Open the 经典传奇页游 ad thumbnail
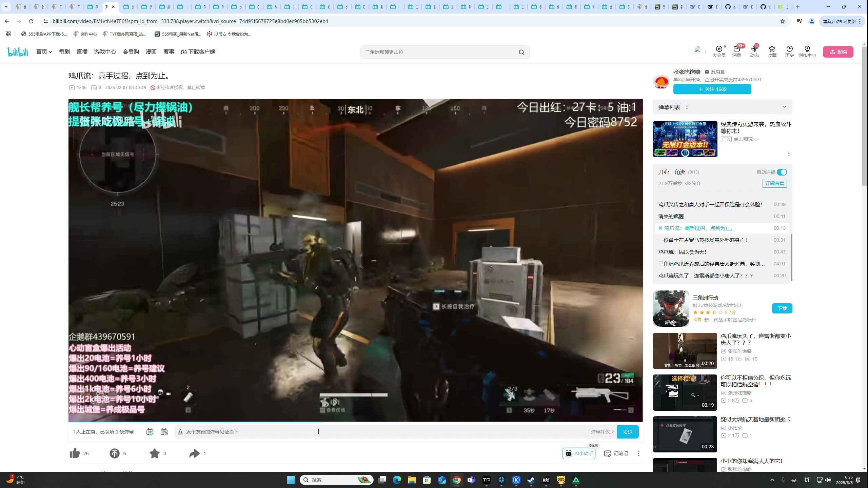868x488 pixels. (x=685, y=139)
